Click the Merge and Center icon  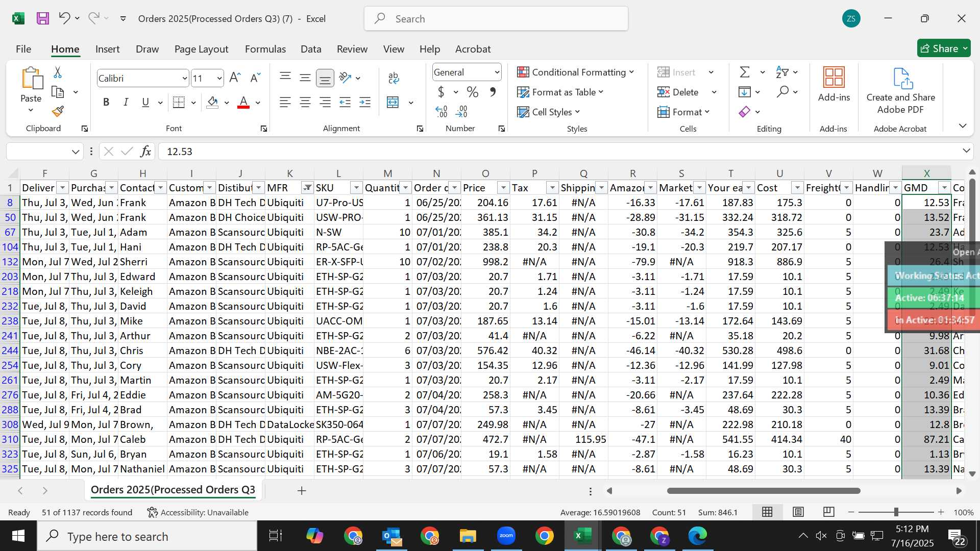point(393,102)
